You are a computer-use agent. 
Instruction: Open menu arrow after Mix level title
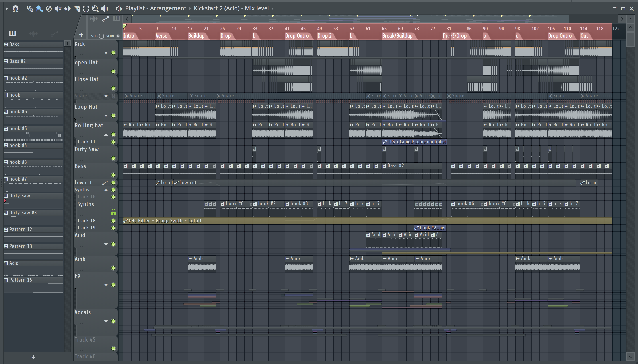coord(273,8)
